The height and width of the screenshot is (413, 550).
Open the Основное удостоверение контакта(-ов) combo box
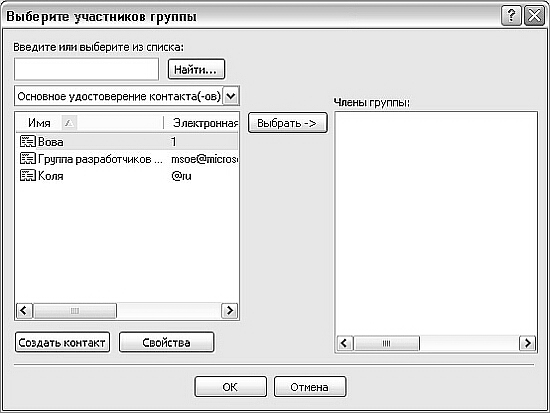click(127, 96)
